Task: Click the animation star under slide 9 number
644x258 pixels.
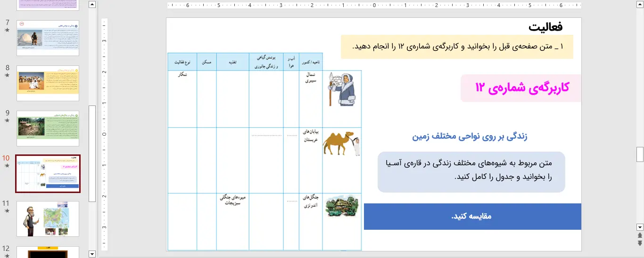Action: [x=7, y=121]
